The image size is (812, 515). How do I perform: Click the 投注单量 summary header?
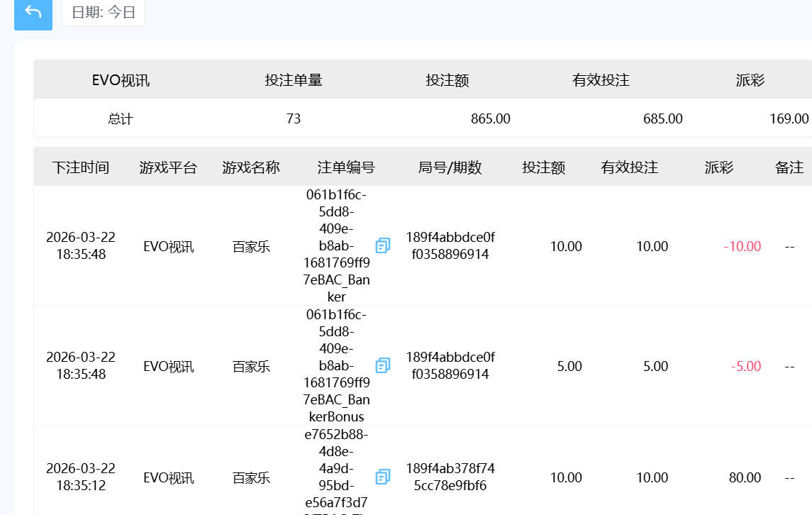click(x=294, y=80)
